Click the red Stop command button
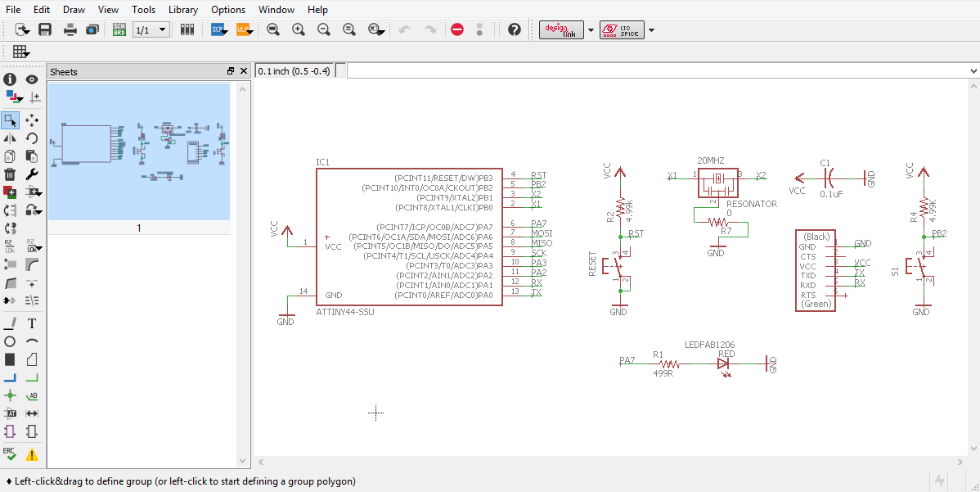This screenshot has height=492, width=980. point(457,29)
